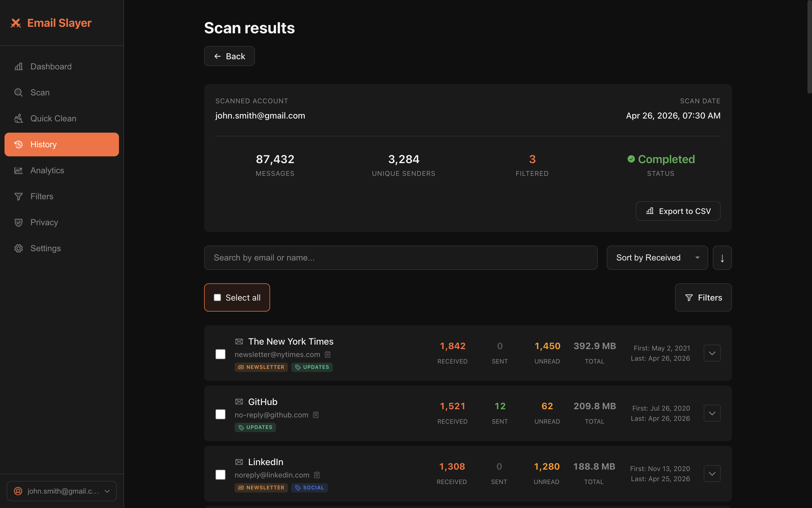Screen dimensions: 812x508
Task: Click the green Completed checkmark icon
Action: 631,159
